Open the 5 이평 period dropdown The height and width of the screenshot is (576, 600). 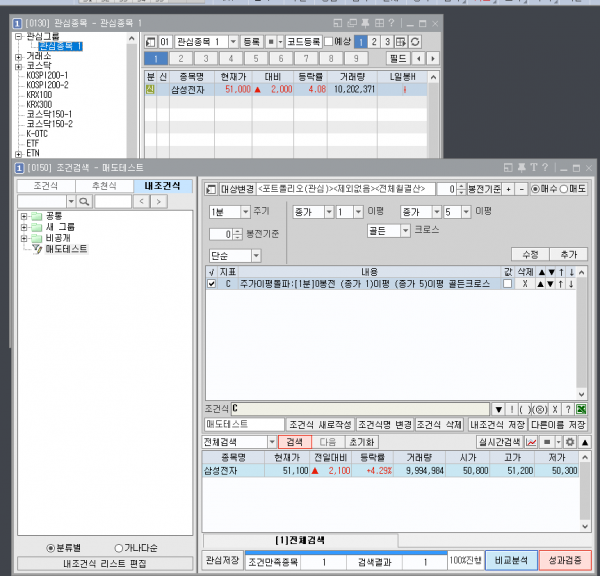pos(466,212)
